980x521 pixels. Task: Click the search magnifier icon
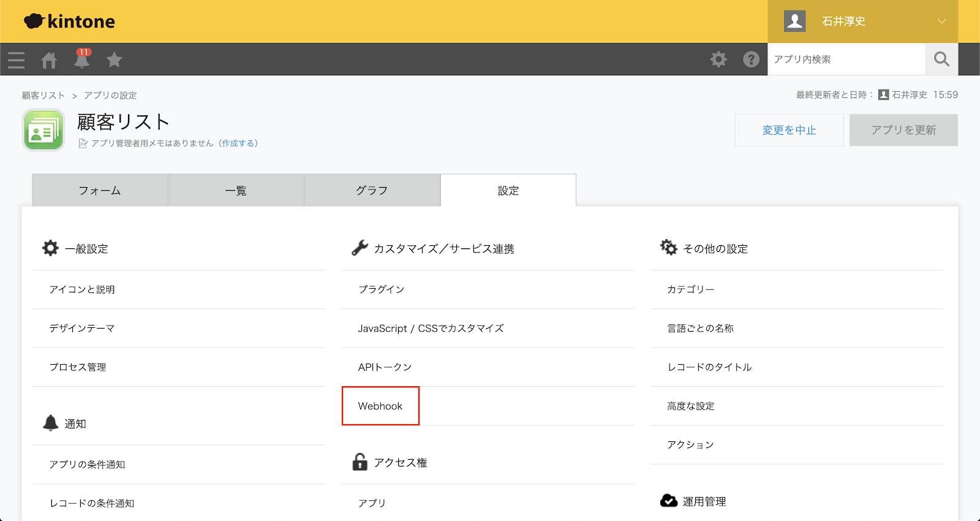941,59
